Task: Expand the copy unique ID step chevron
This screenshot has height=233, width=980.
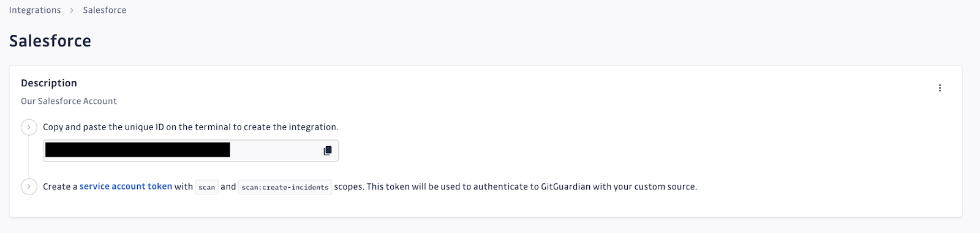Action: [29, 127]
